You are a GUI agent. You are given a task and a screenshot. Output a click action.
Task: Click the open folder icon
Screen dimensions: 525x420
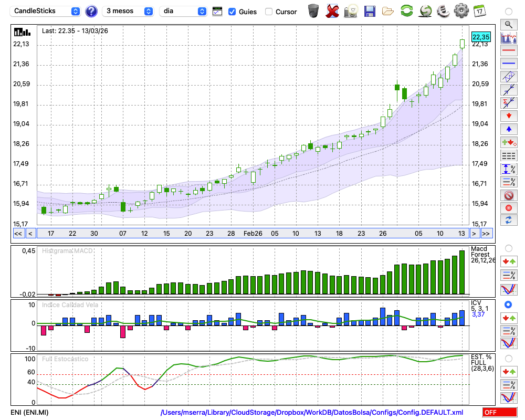point(388,10)
